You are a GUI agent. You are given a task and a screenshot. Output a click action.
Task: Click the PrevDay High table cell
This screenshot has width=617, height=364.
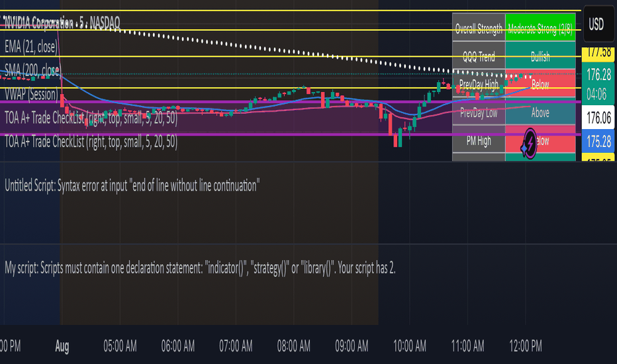pos(479,84)
